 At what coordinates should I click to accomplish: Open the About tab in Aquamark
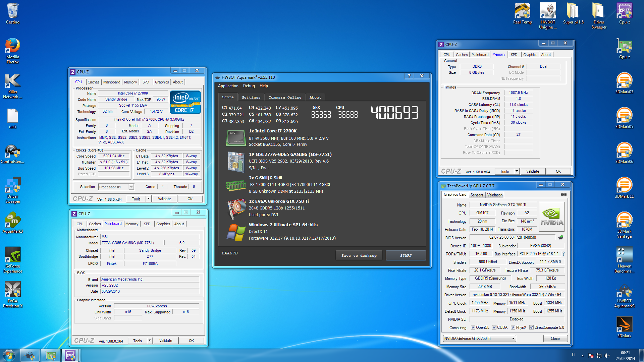point(315,97)
